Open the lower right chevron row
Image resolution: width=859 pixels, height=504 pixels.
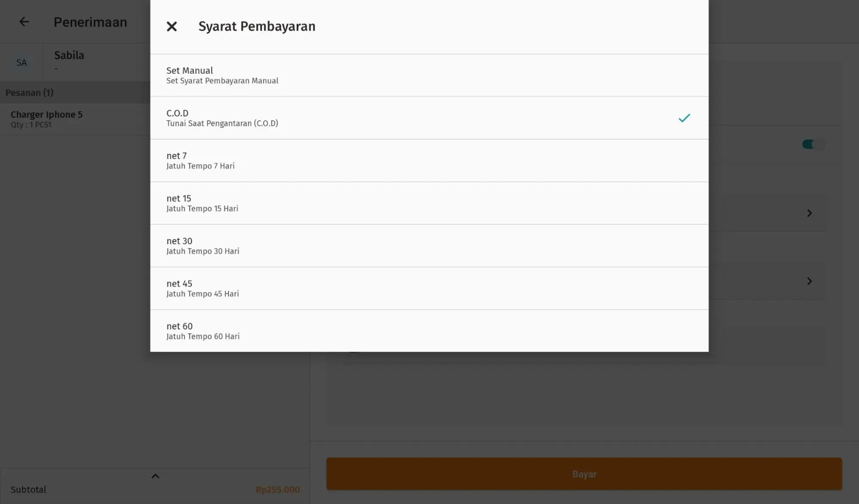tap(809, 281)
